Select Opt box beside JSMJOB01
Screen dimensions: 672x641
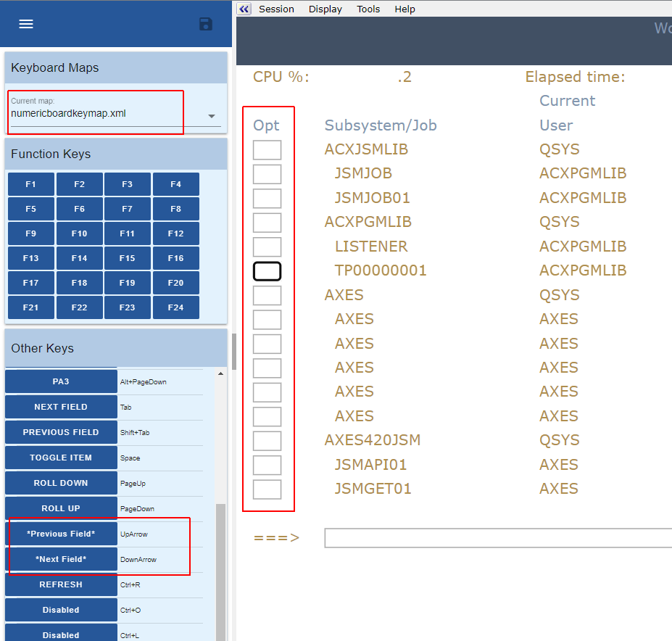(267, 198)
